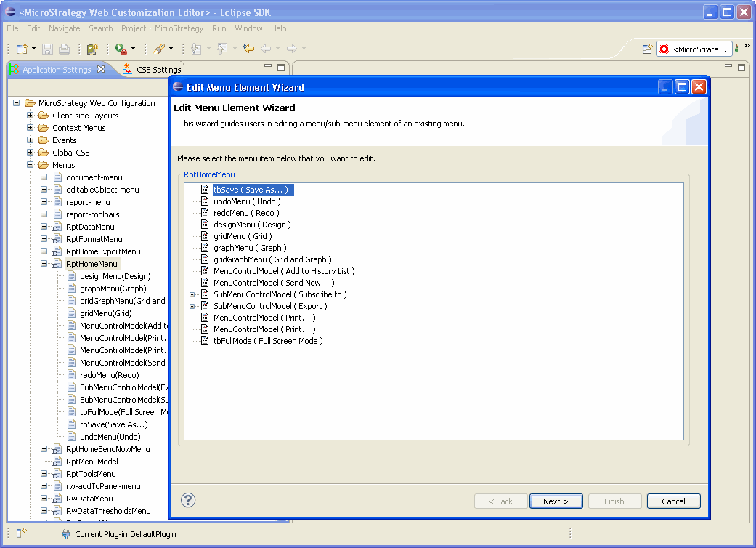
Task: Open the MicroStrategy menu
Action: pyautogui.click(x=179, y=28)
